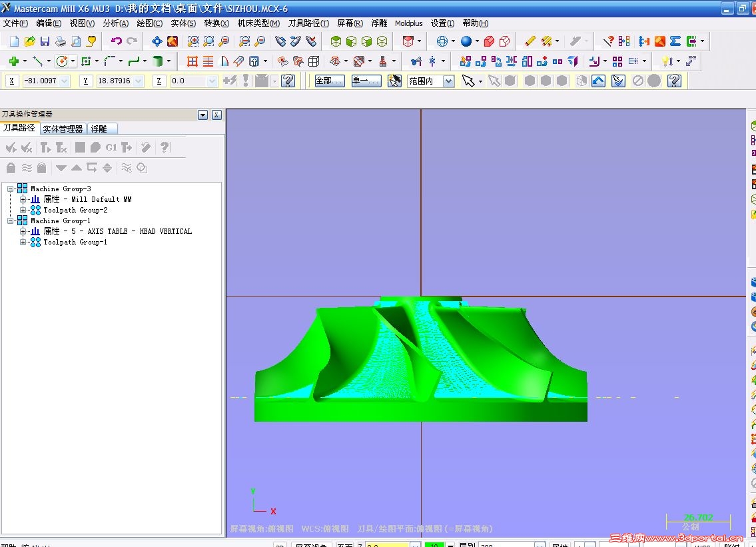756x547 pixels.
Task: Select the create circle center point icon
Action: point(62,61)
